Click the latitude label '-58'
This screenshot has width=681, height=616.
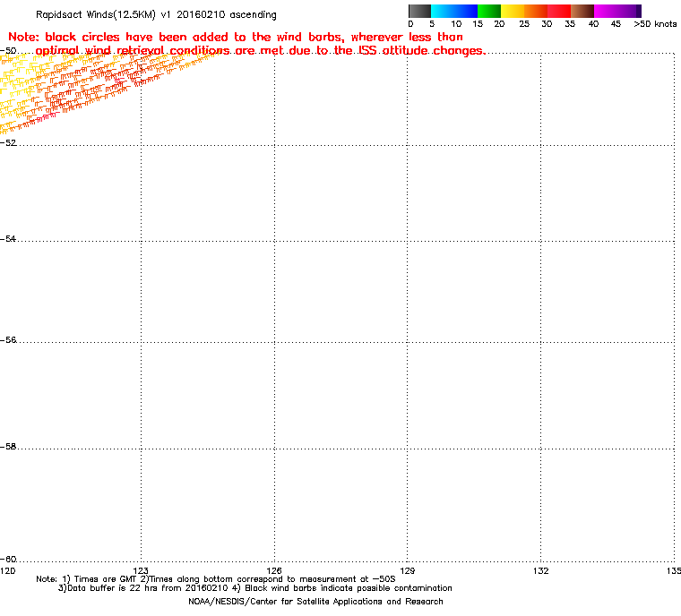coord(8,446)
